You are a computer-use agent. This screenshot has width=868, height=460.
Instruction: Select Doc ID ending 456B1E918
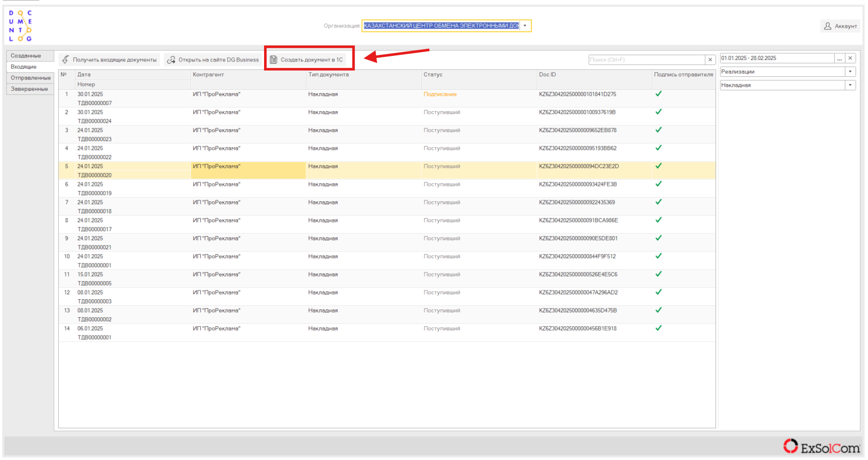coord(578,329)
